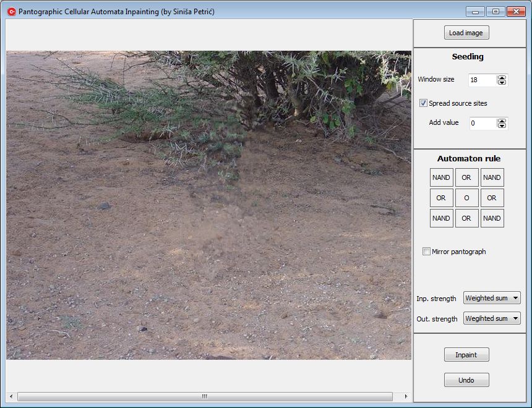Click the Inpaint button
The image size is (532, 408).
point(466,355)
